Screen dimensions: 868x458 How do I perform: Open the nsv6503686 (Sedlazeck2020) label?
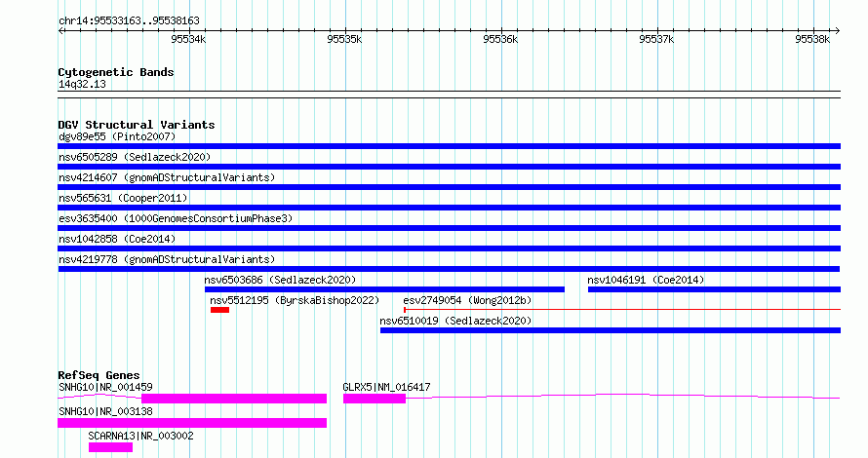pos(280,280)
